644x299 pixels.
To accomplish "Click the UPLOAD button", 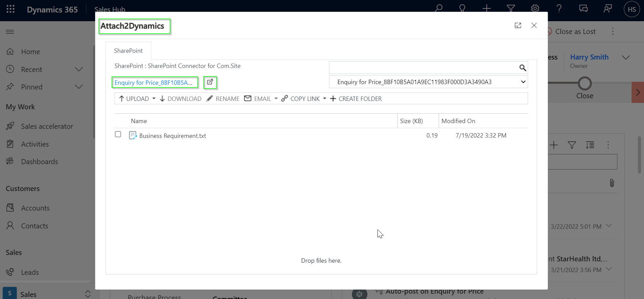I will point(134,99).
